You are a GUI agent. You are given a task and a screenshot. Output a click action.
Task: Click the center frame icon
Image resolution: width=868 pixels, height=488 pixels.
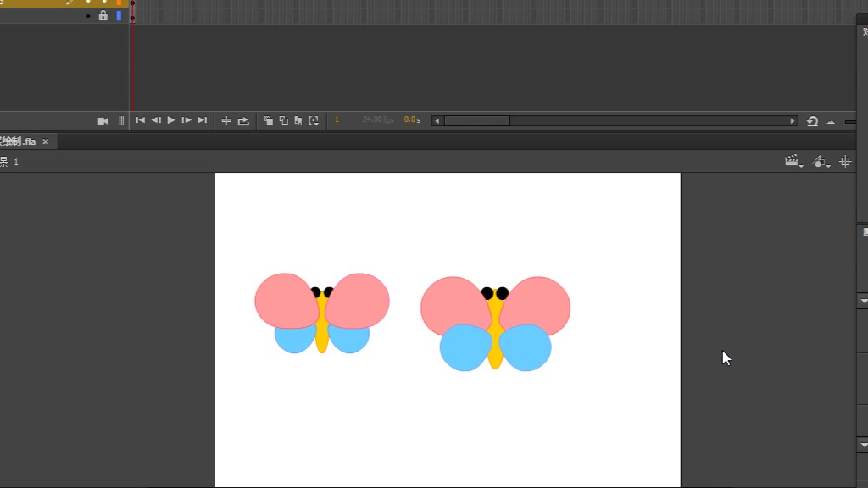(x=226, y=121)
